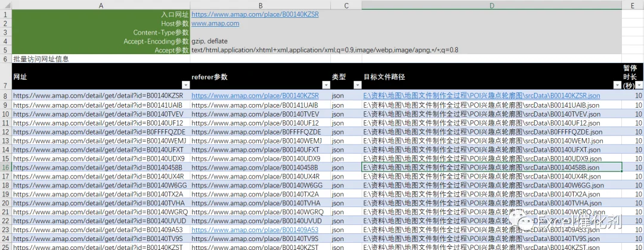Image resolution: width=644 pixels, height=250 pixels.
Task: Select the json type cell in row 10
Action: click(346, 114)
